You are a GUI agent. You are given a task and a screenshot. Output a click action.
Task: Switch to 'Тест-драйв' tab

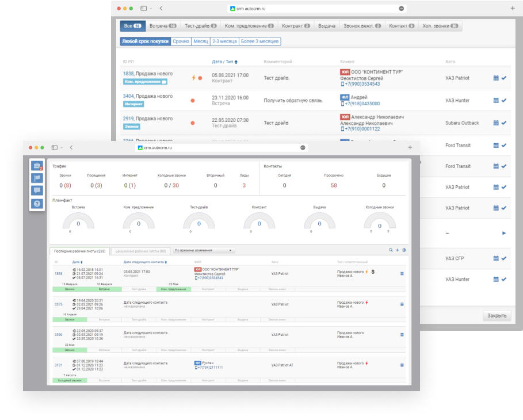(200, 26)
